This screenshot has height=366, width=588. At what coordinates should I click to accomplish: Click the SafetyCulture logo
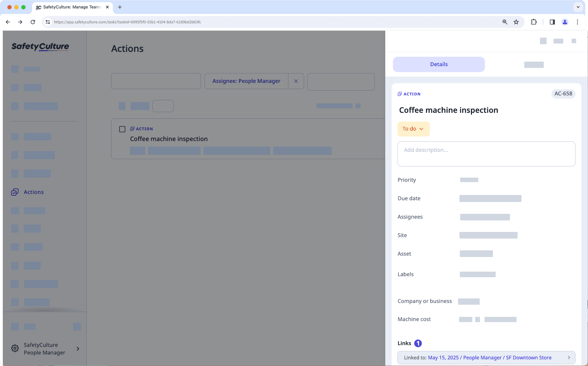40,47
